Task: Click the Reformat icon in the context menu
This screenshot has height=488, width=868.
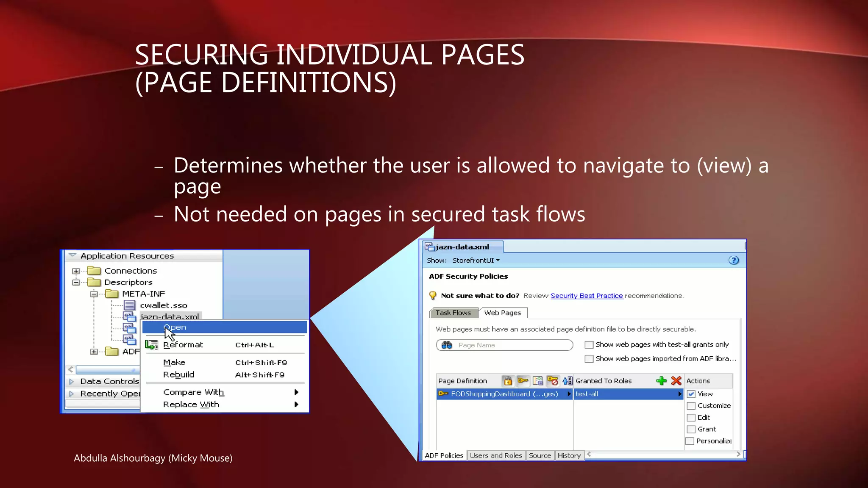Action: 151,345
